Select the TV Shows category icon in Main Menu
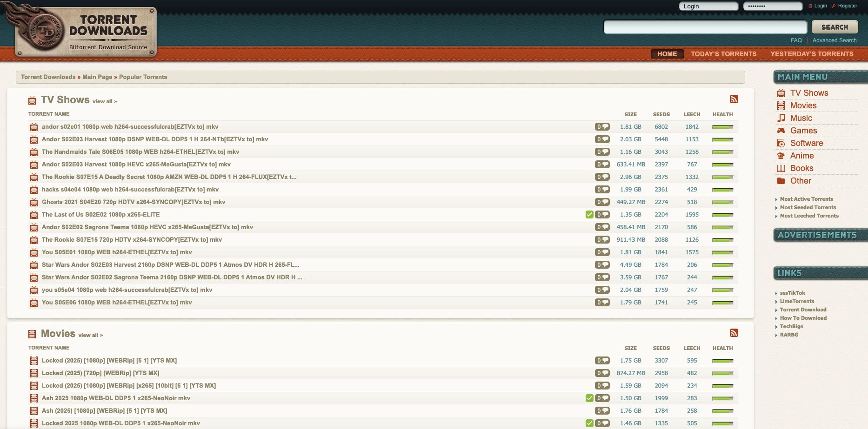This screenshot has height=429, width=868. click(781, 93)
